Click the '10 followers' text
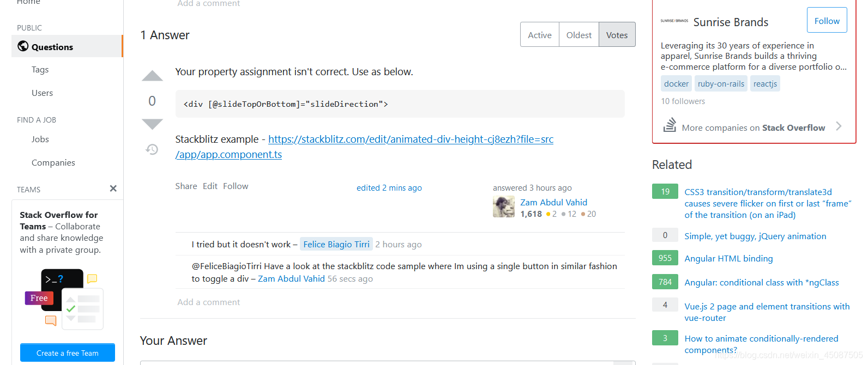868x365 pixels. (x=683, y=101)
